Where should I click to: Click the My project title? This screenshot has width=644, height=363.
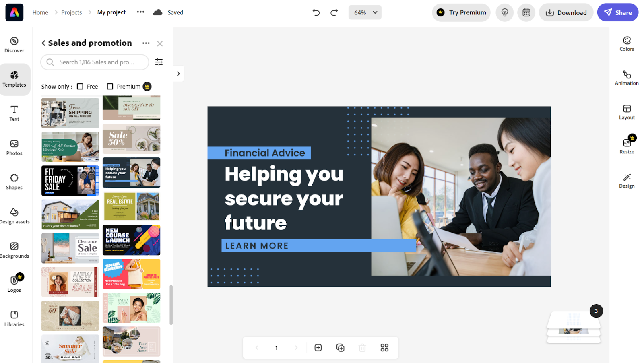coord(111,12)
